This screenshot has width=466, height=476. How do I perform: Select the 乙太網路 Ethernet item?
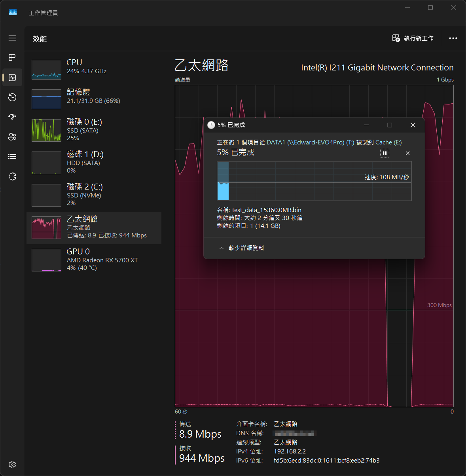pyautogui.click(x=94, y=228)
